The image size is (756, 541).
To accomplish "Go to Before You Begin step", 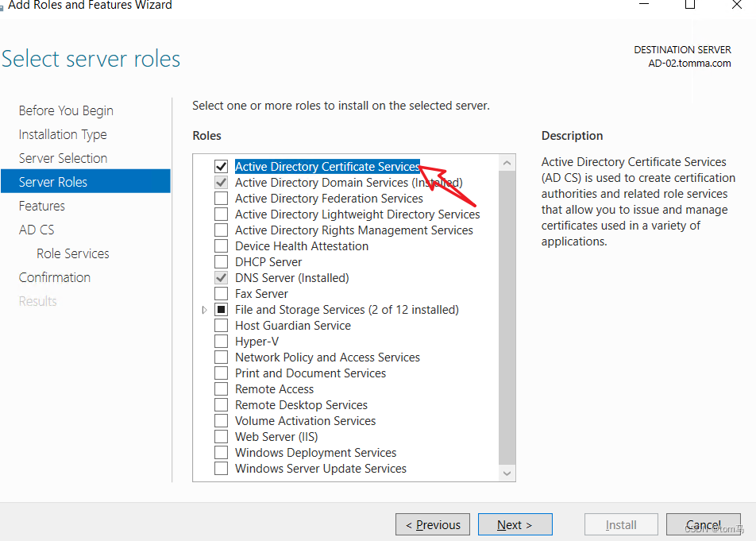I will click(66, 110).
